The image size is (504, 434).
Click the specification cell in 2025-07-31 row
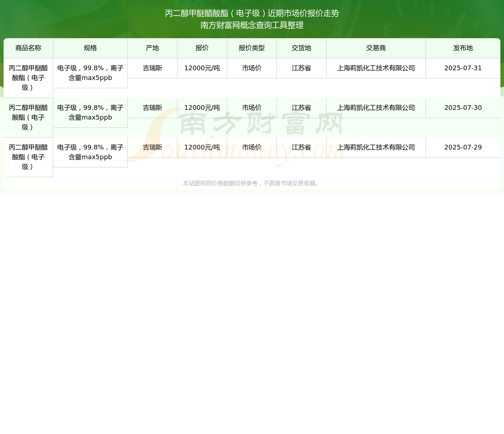click(90, 73)
